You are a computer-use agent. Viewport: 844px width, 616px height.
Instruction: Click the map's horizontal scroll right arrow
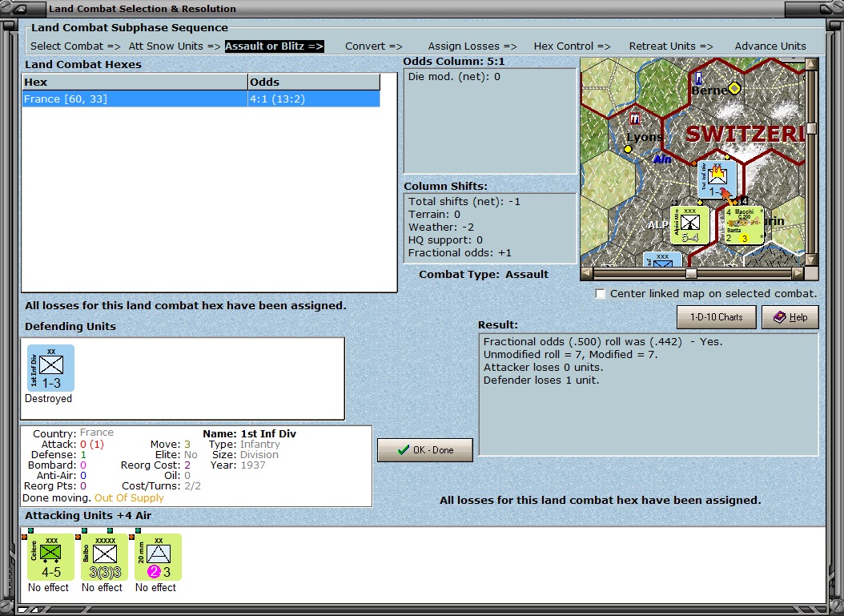tap(798, 273)
